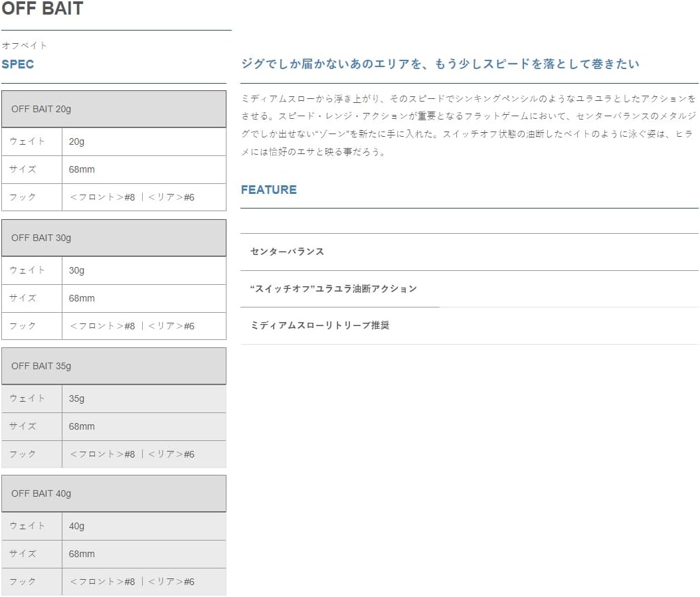The width and height of the screenshot is (700, 597).
Task: Expand the OFF BAIT 30g table header
Action: point(114,238)
